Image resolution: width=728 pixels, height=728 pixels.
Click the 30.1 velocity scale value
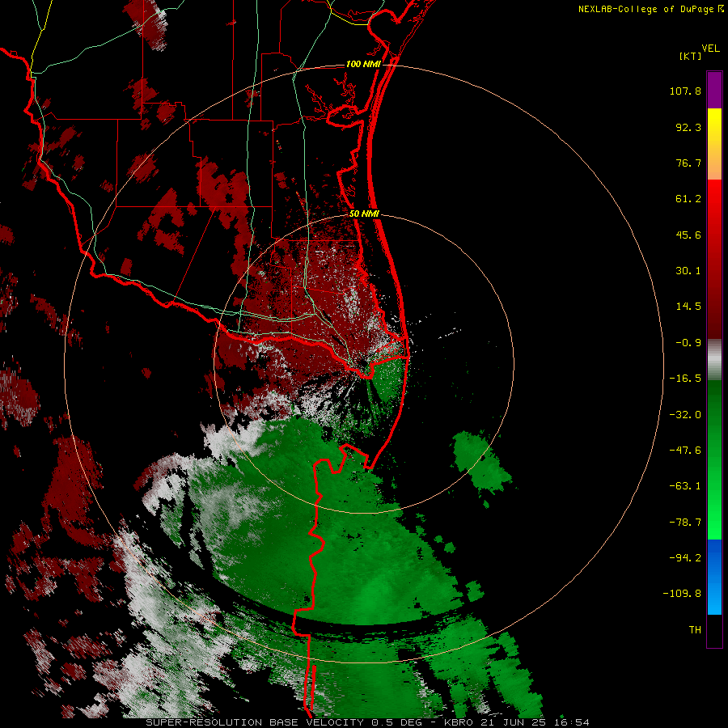tap(688, 271)
